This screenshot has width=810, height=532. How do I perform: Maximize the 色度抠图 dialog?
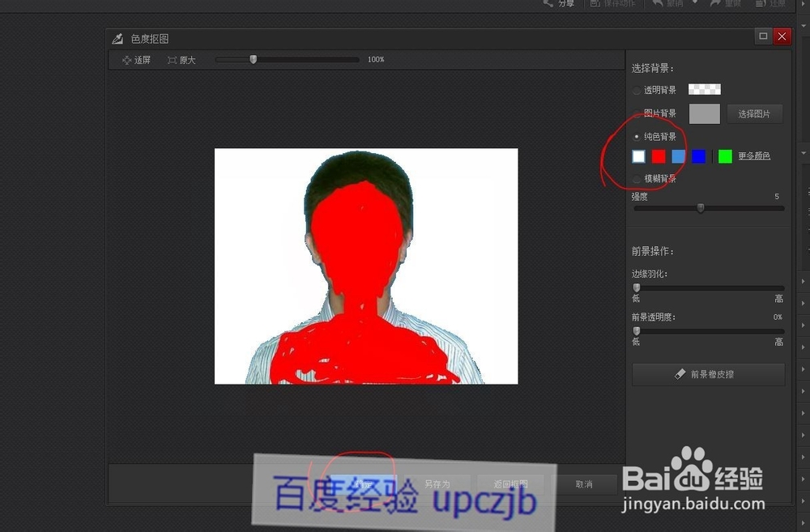click(763, 36)
